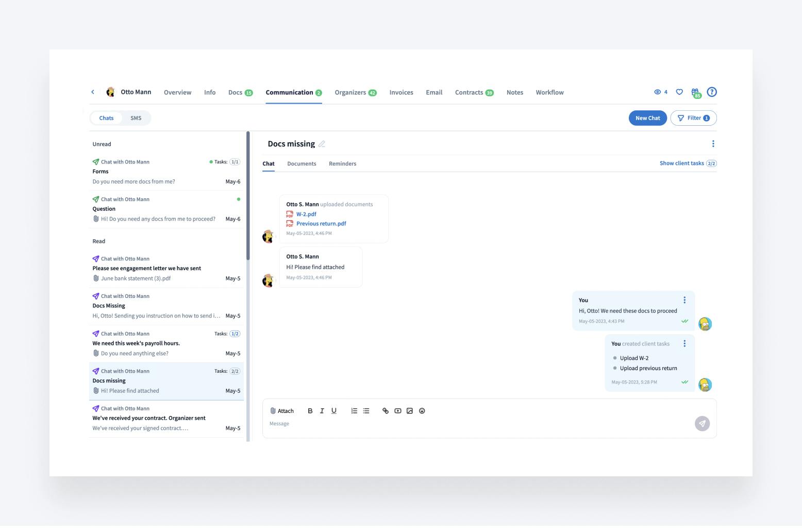Open the Filter dropdown button
The image size is (802, 532).
coord(693,118)
